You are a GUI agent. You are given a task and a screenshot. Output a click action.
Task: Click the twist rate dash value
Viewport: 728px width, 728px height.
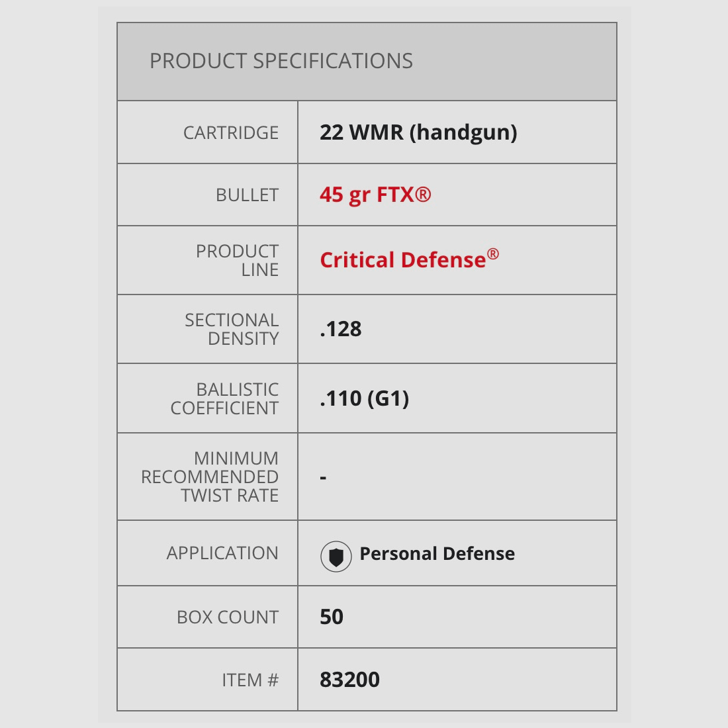coord(323,477)
